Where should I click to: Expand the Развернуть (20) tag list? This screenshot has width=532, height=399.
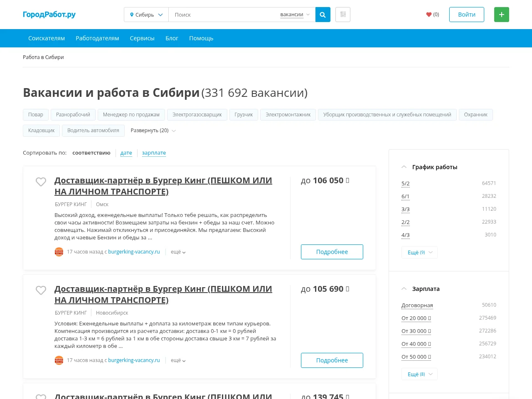pos(153,131)
